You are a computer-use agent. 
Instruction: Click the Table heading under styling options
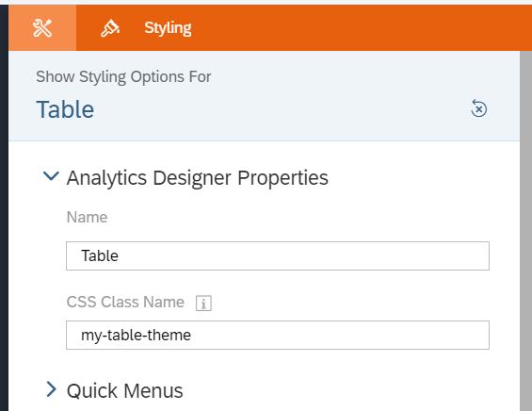tap(65, 109)
